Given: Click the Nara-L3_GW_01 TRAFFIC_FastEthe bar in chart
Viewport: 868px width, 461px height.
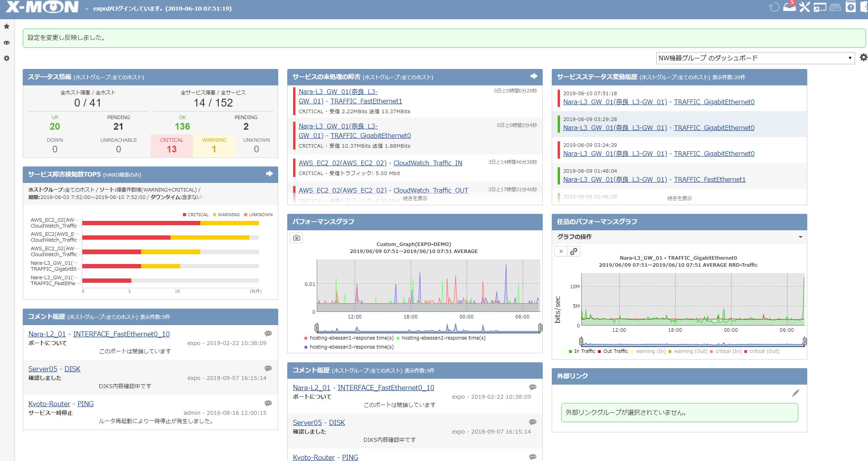Looking at the screenshot, I should [x=107, y=280].
